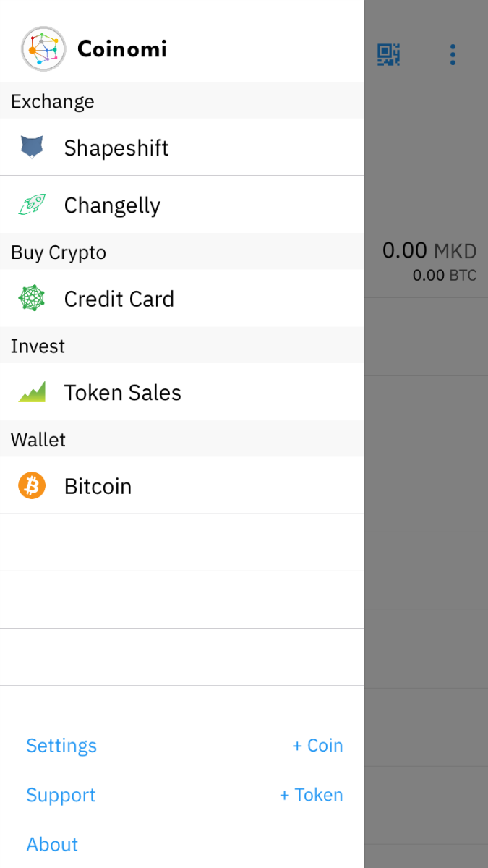
Task: Select the Bitcoin wallet icon
Action: coord(31,485)
